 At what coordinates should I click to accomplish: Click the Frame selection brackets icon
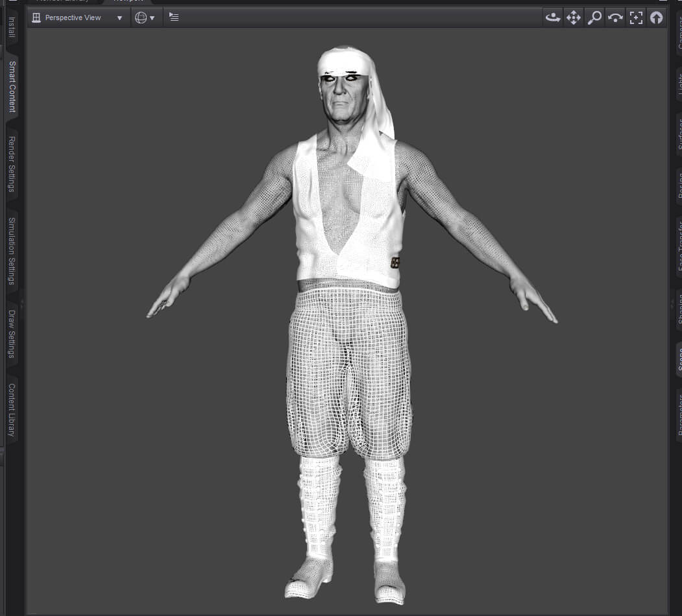point(636,18)
